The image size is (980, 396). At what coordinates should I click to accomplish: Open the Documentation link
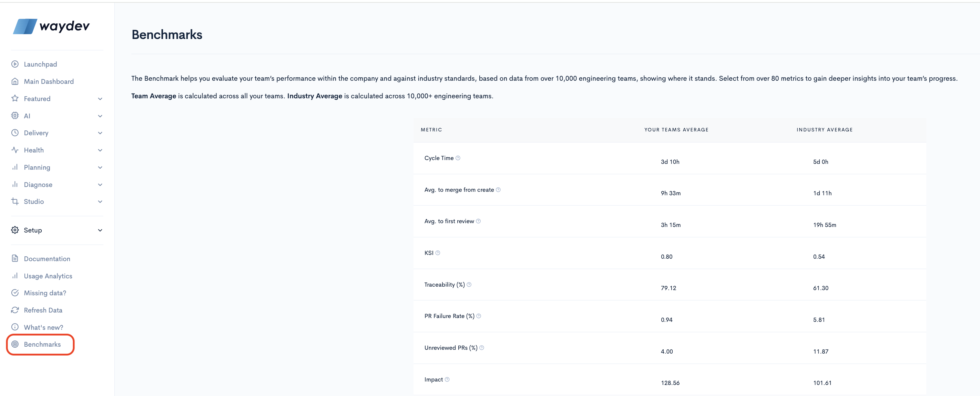(x=47, y=259)
